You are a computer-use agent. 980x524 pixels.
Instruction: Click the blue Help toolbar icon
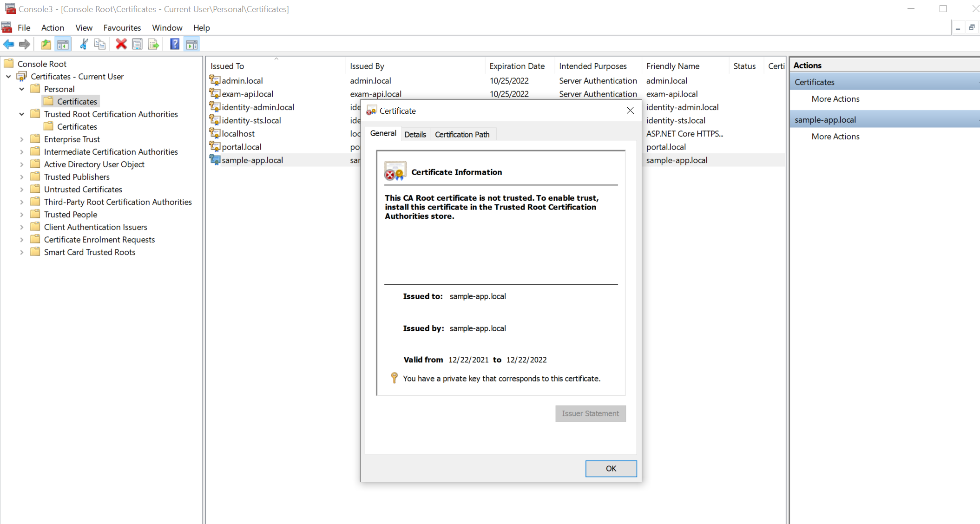click(x=175, y=45)
